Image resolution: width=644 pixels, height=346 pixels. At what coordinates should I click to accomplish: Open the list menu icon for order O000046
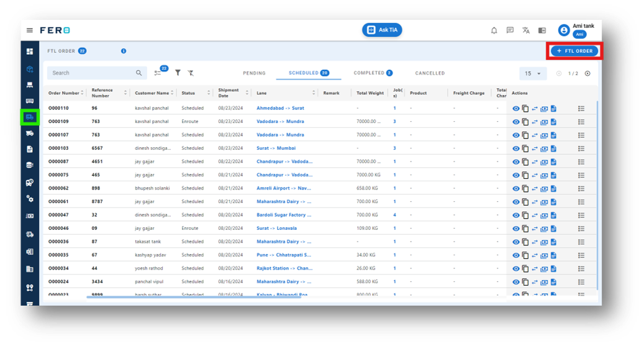[581, 229]
